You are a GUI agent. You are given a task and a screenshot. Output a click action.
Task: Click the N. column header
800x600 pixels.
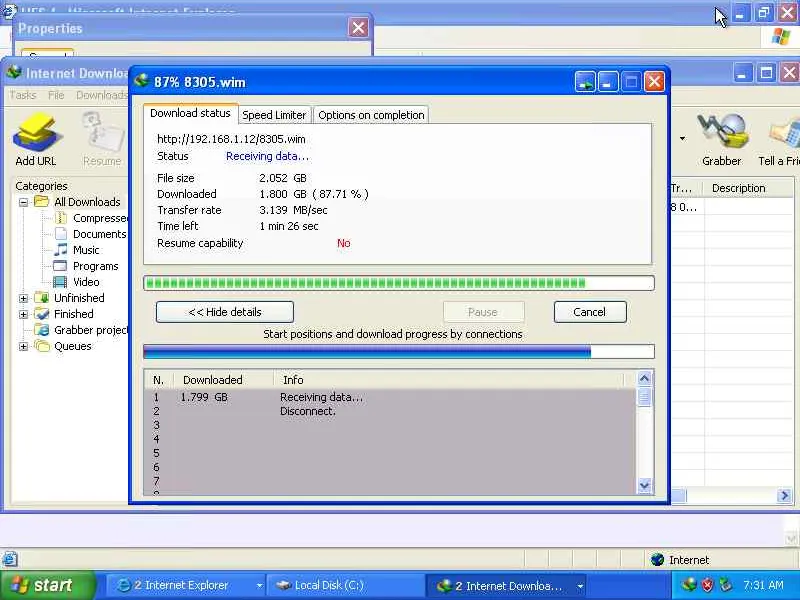tap(159, 380)
